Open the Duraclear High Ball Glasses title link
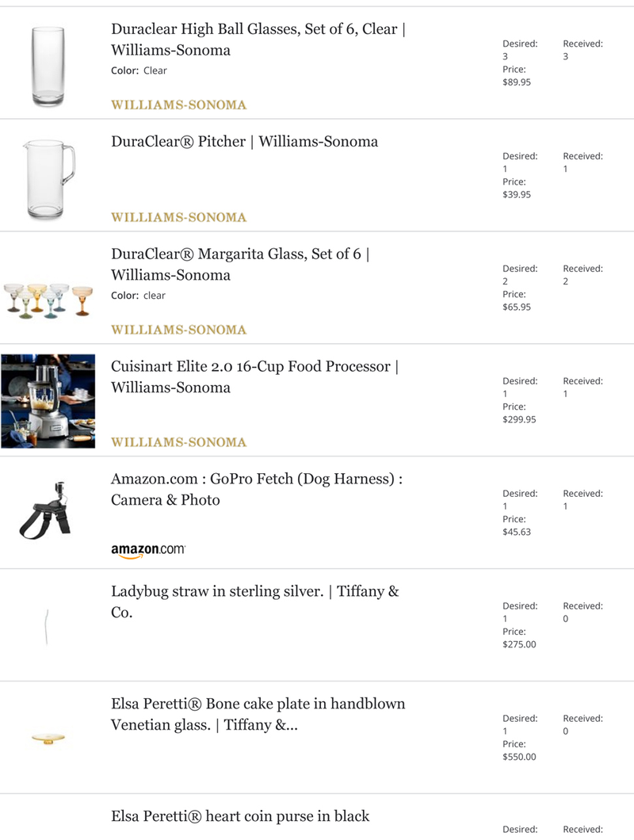This screenshot has height=840, width=634. click(258, 39)
